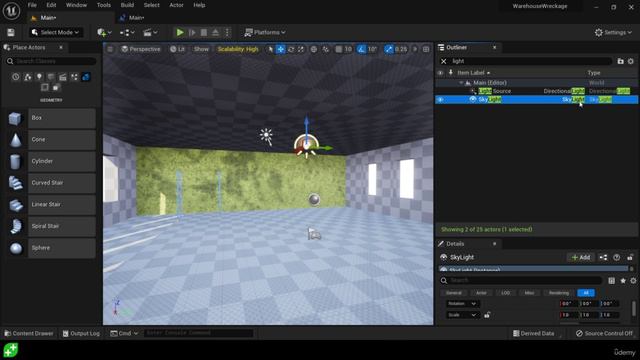Screen dimensions: 640x360
Task: Open play mode options three-dot menu
Action: [227, 33]
